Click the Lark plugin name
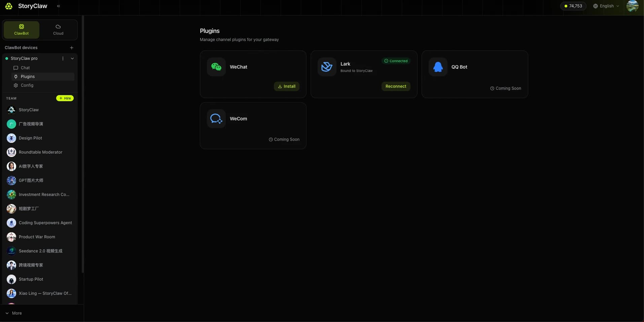 click(345, 64)
